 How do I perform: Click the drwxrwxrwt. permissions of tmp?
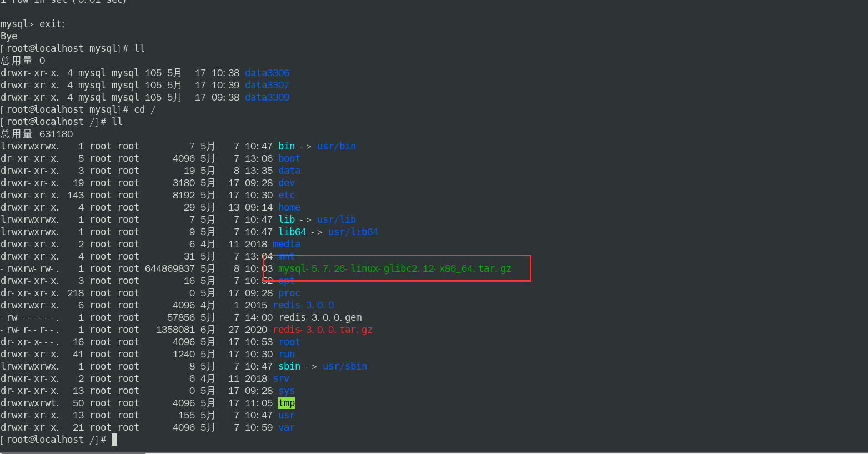point(30,403)
